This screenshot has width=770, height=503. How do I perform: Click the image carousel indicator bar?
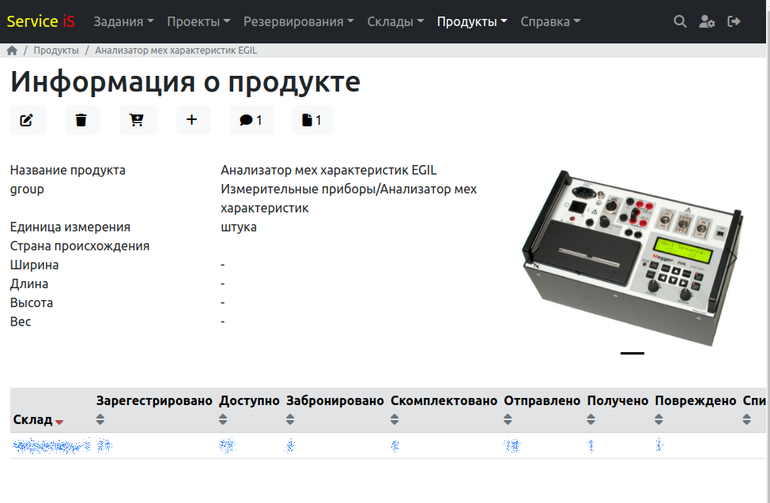coord(632,353)
